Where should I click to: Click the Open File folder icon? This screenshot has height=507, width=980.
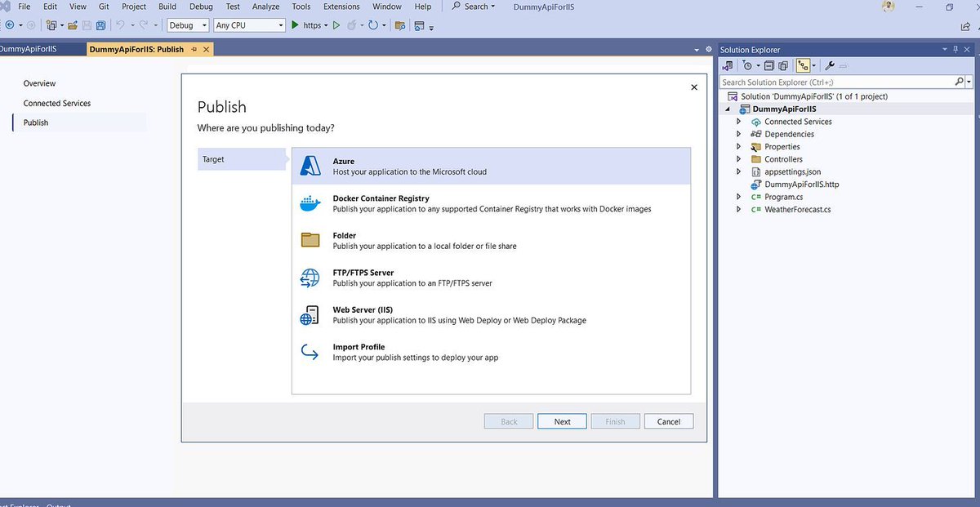73,25
